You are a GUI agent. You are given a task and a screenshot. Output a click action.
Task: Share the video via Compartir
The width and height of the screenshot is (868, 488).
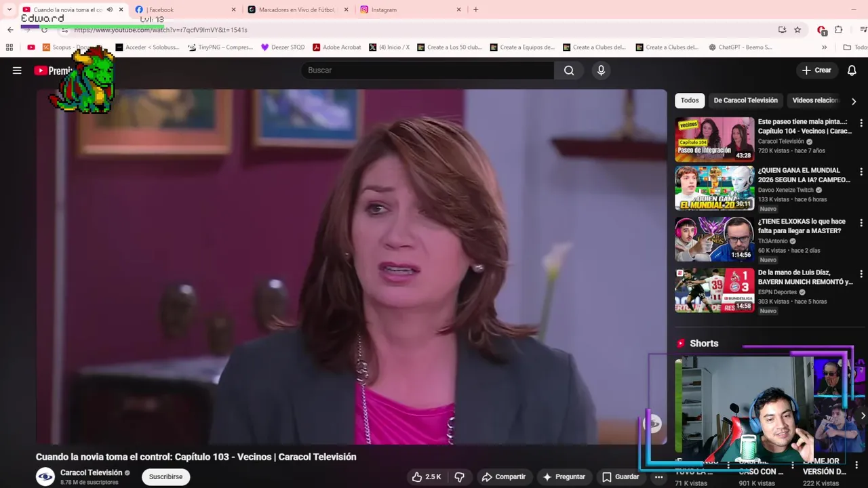click(x=503, y=476)
